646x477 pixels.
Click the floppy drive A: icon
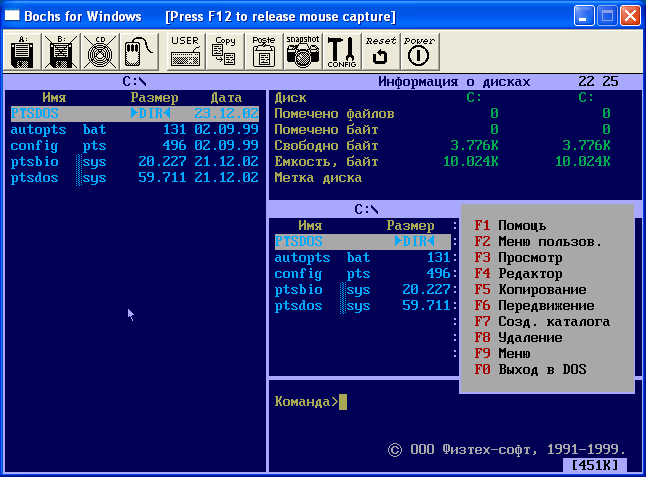(22, 52)
